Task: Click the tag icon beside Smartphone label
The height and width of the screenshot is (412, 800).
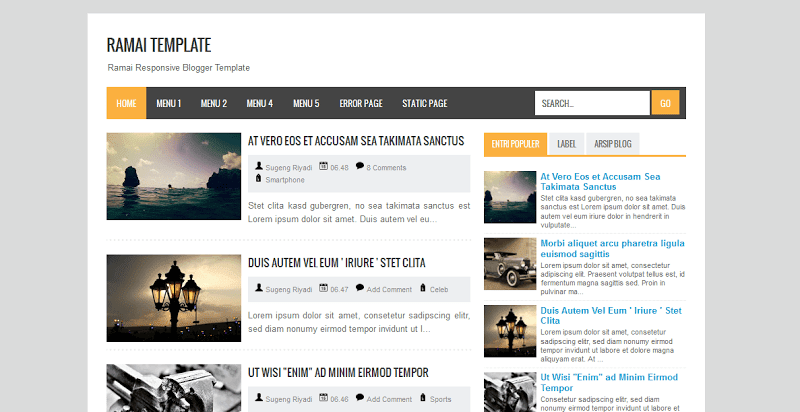Action: coord(259,178)
